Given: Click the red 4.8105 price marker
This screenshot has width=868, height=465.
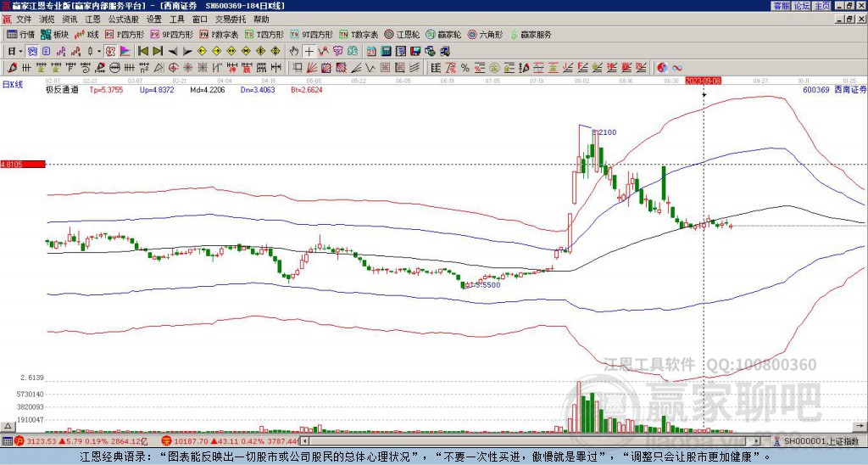Looking at the screenshot, I should tap(23, 165).
